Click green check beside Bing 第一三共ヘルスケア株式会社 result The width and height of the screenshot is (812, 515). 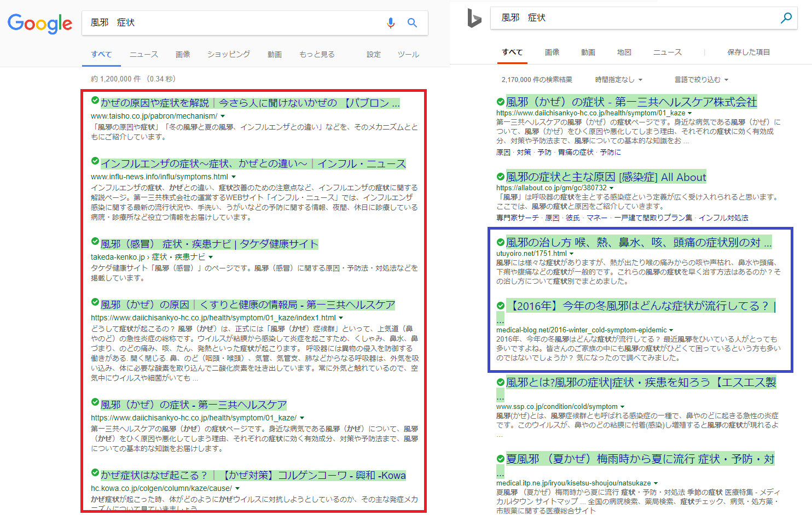tap(500, 102)
